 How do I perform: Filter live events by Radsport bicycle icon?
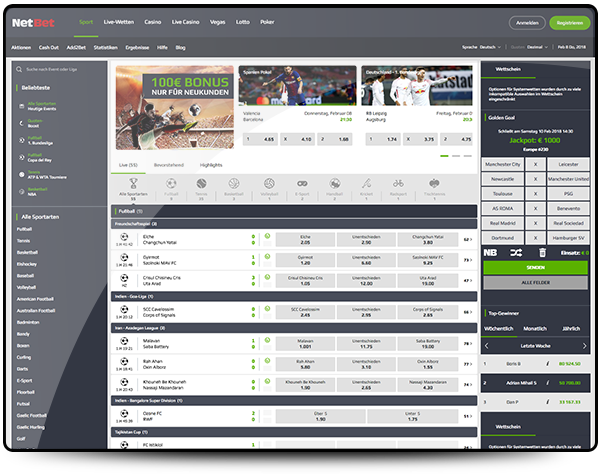[398, 184]
